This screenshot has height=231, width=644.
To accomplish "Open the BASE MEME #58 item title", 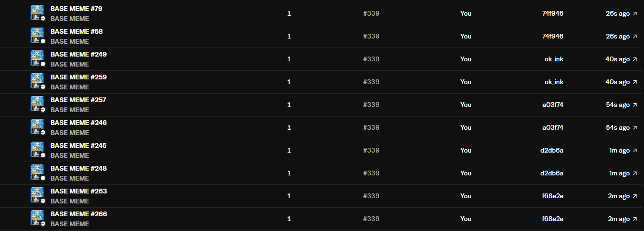I will click(76, 31).
